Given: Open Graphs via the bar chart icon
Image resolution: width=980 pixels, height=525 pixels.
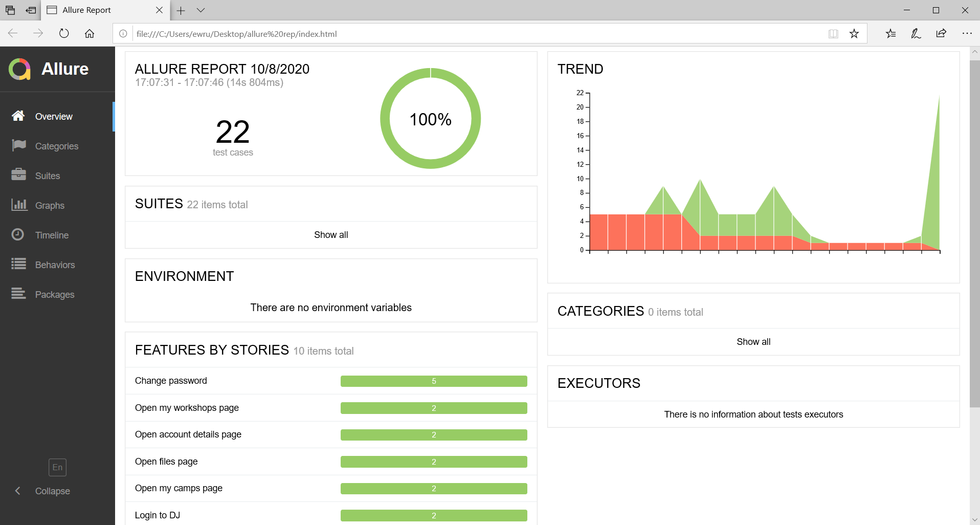Looking at the screenshot, I should (x=19, y=205).
